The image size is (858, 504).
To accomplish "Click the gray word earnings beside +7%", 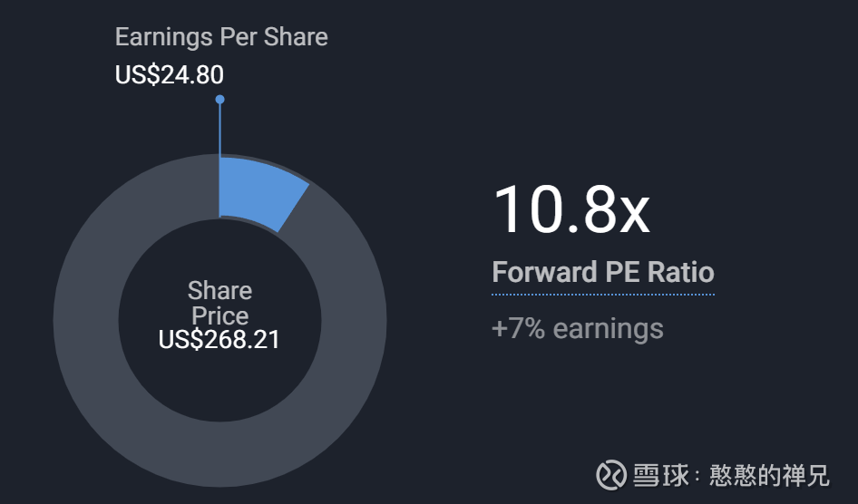I will 608,329.
